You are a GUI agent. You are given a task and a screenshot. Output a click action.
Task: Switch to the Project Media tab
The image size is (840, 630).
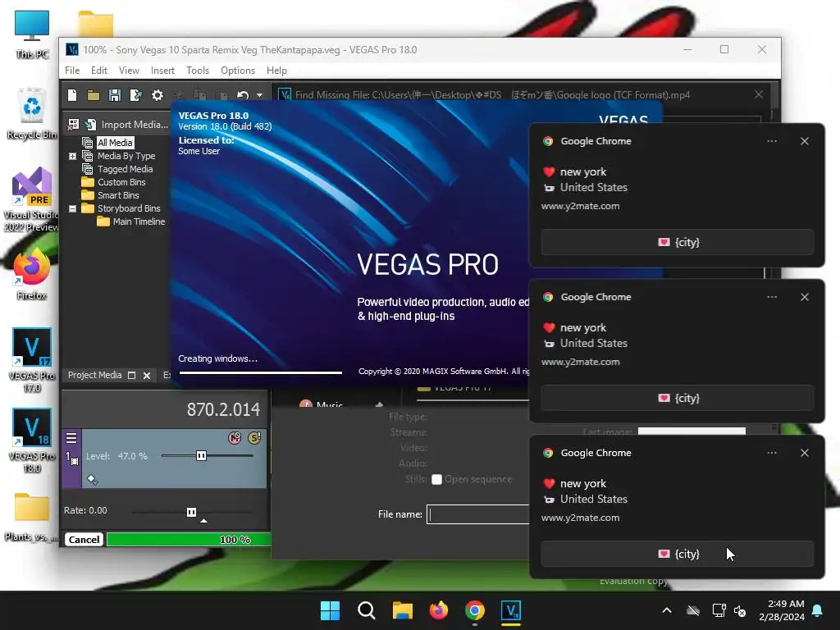(x=95, y=375)
